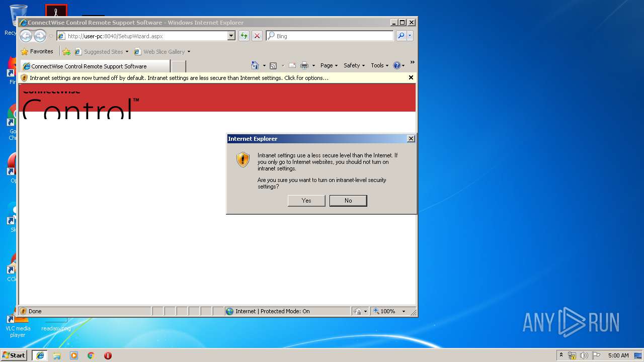Screen dimensions: 644x362
Task: Confirm with Yes in the intranet dialog
Action: point(306,201)
